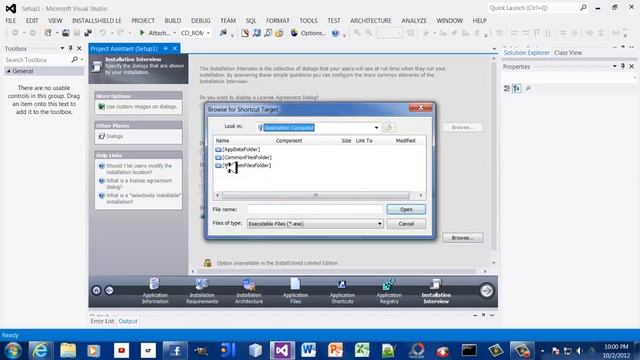Open the Dialogs link under Other Places
640x360 pixels.
point(115,136)
